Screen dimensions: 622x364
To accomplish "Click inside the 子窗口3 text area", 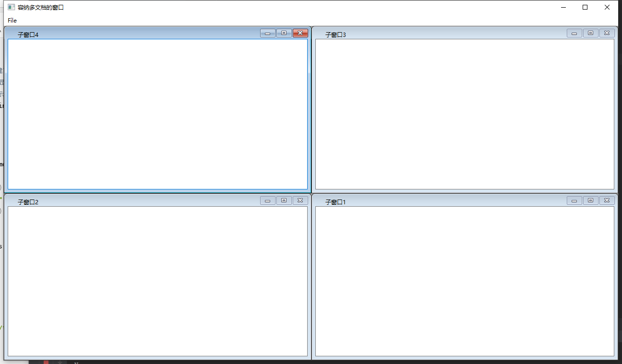I will pos(465,114).
